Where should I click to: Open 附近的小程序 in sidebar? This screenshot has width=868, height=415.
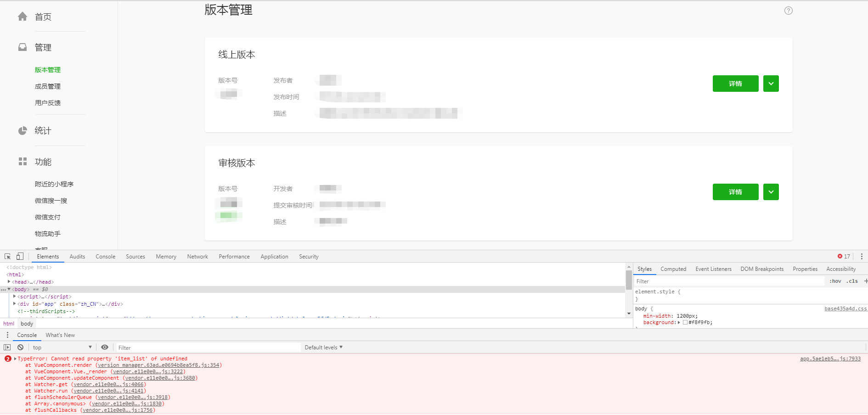(54, 184)
